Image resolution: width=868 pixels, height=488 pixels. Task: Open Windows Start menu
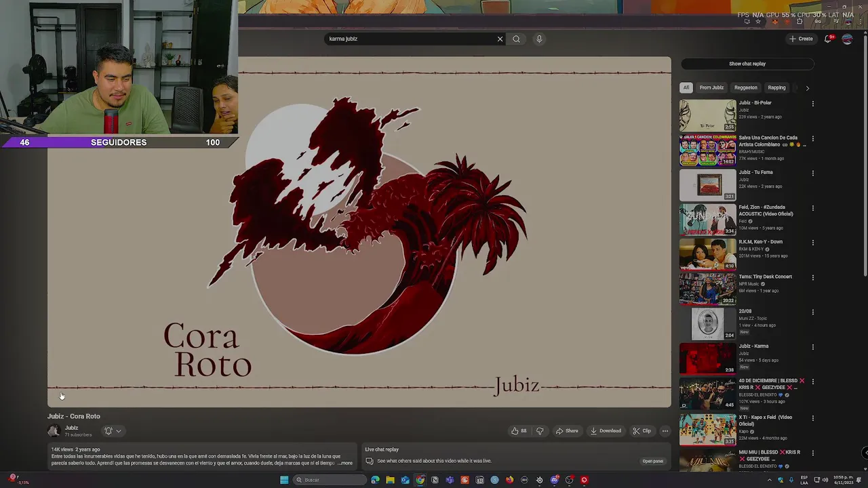[x=284, y=480]
